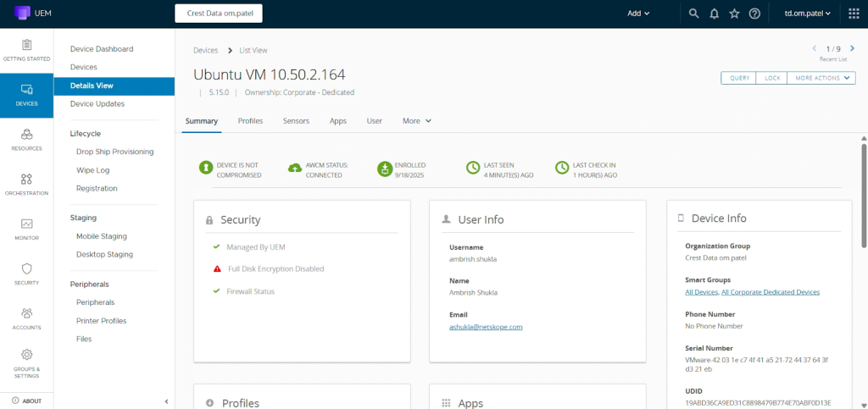Click the scrollbar up arrow
The height and width of the screenshot is (409, 868).
[x=864, y=138]
